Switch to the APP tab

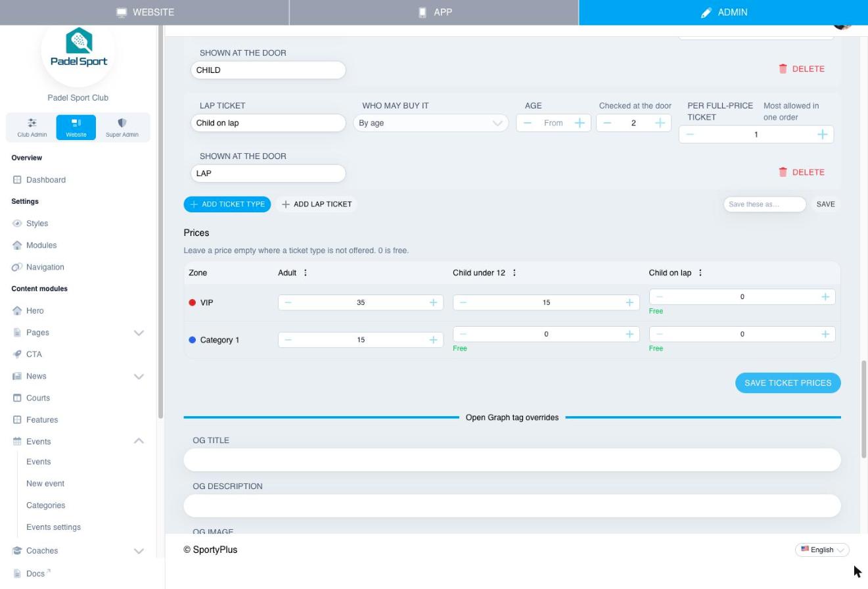pyautogui.click(x=434, y=12)
